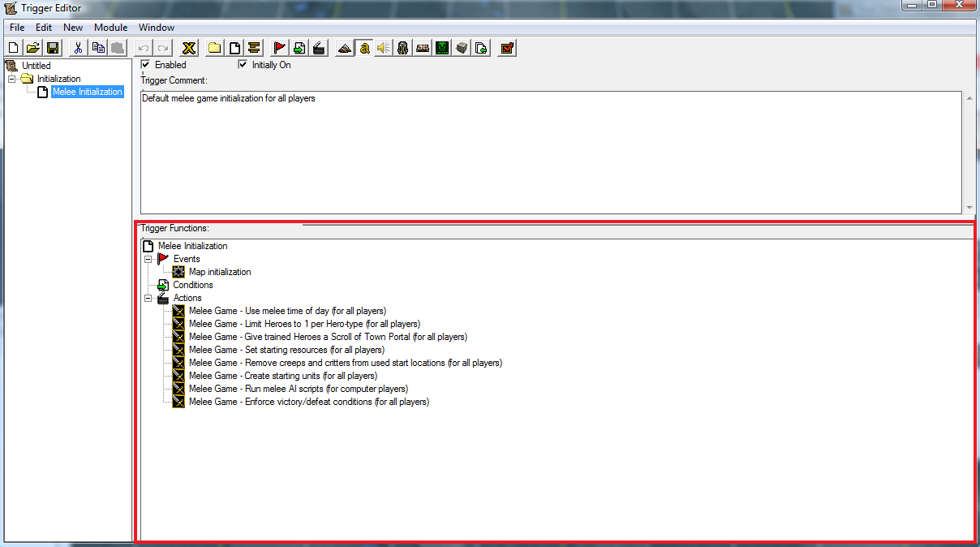The width and height of the screenshot is (980, 547).
Task: Click the New Category folder icon
Action: coord(215,48)
